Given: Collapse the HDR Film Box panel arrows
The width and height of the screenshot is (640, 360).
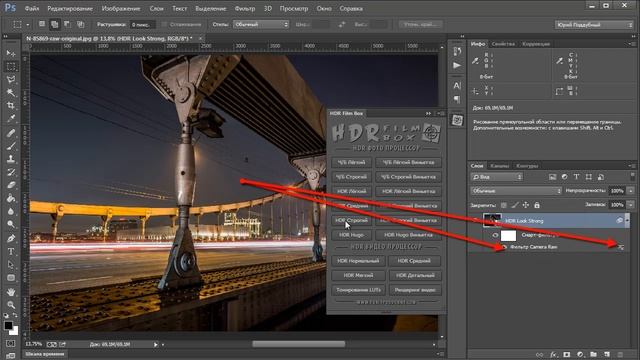Looking at the screenshot, I should click(x=428, y=113).
